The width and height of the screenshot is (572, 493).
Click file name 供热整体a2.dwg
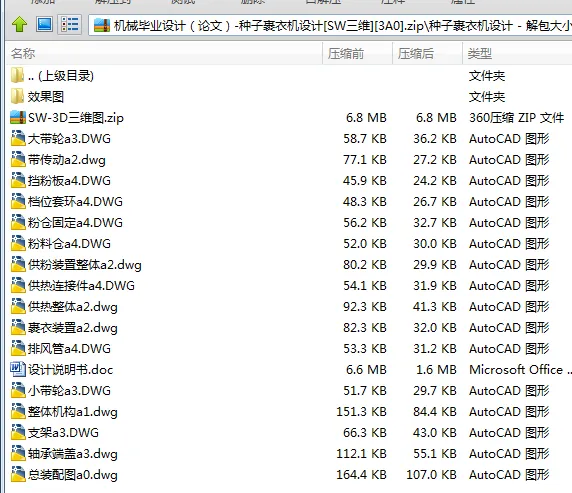click(73, 307)
